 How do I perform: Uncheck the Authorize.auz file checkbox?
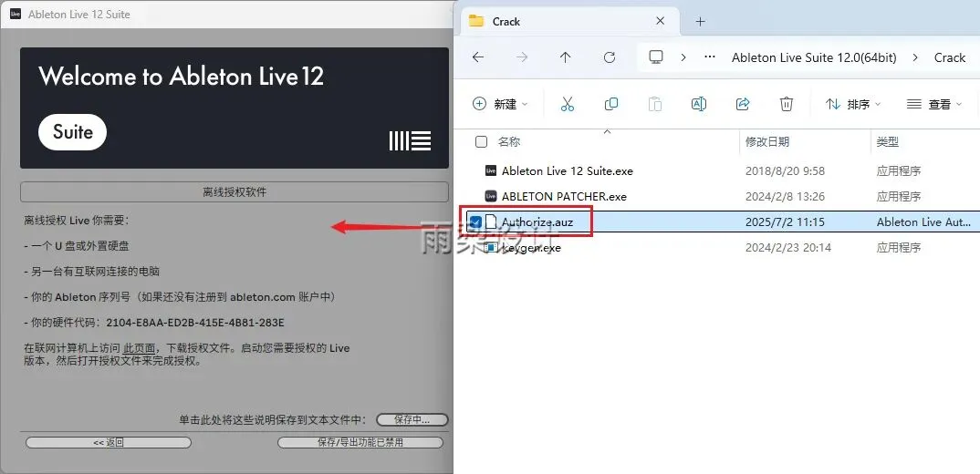point(475,222)
